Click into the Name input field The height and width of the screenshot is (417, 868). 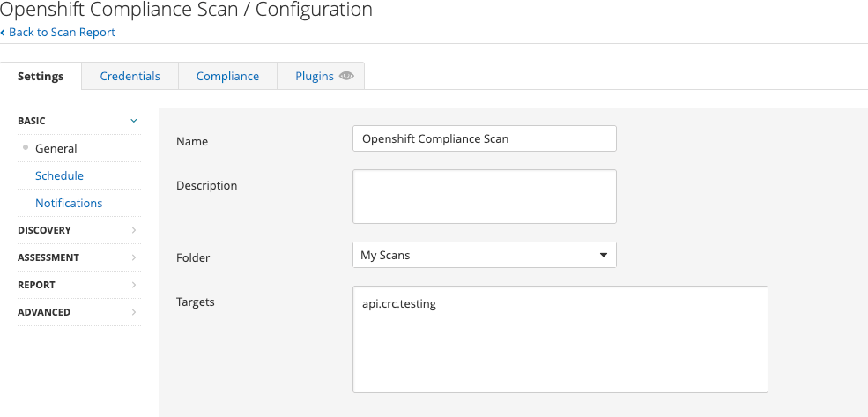coord(484,138)
